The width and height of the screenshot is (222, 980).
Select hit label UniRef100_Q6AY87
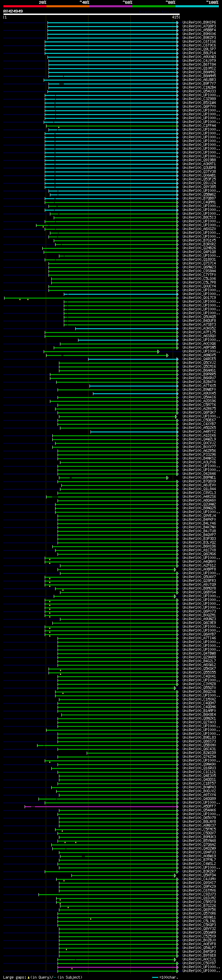click(199, 634)
